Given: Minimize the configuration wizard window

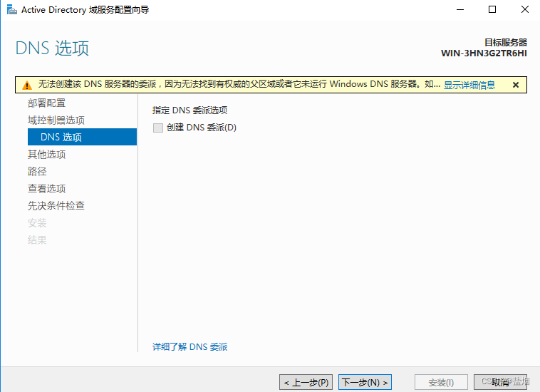Looking at the screenshot, I should [460, 10].
